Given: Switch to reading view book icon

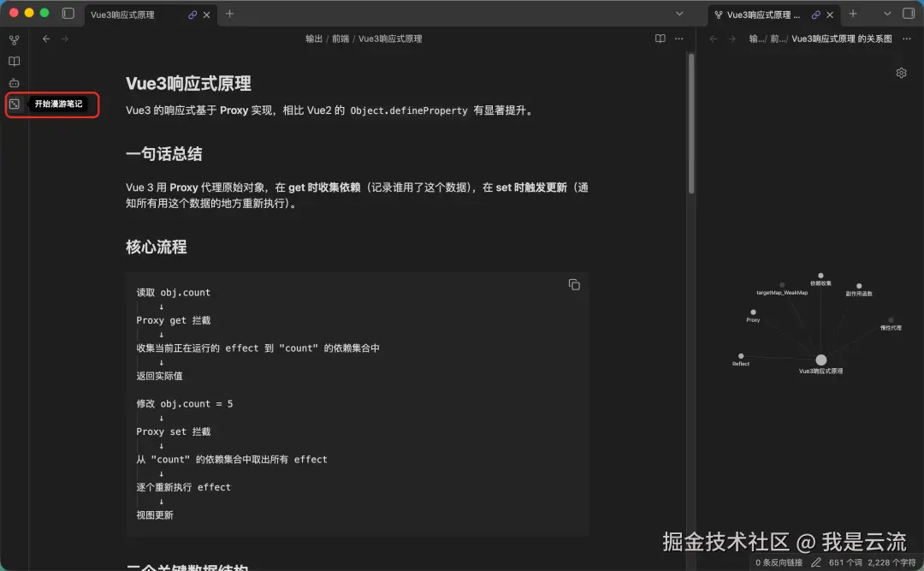Looking at the screenshot, I should point(660,39).
